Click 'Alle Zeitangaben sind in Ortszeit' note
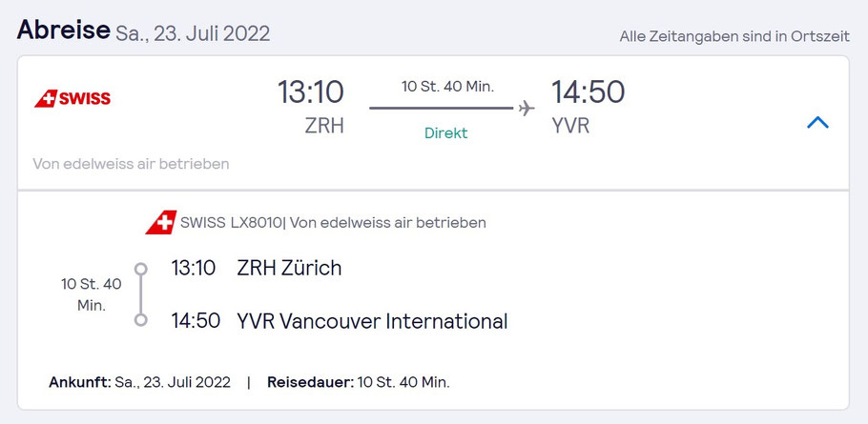The width and height of the screenshot is (868, 424). [734, 36]
